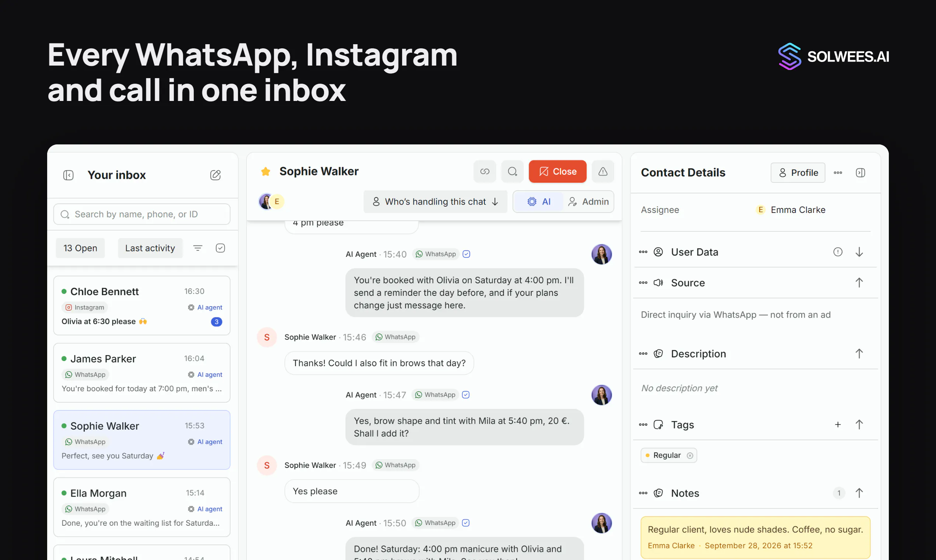Copy the chat link icon

coord(485,172)
